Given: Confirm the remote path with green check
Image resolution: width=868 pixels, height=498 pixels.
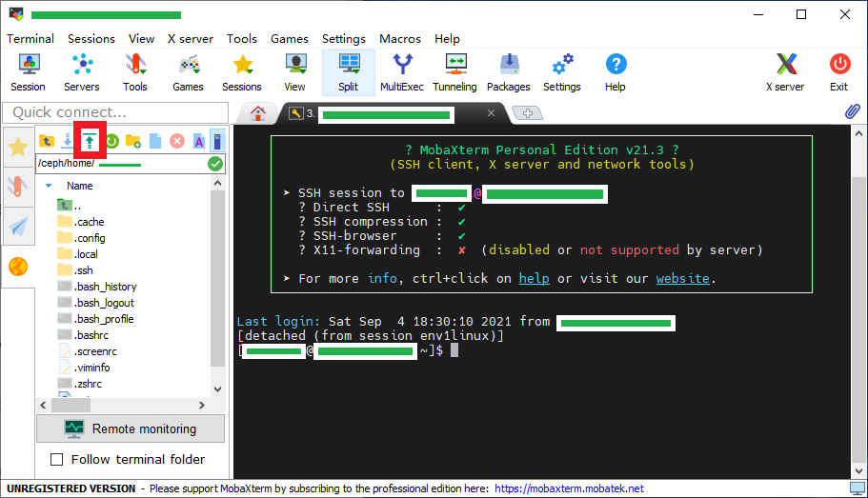Looking at the screenshot, I should (215, 164).
